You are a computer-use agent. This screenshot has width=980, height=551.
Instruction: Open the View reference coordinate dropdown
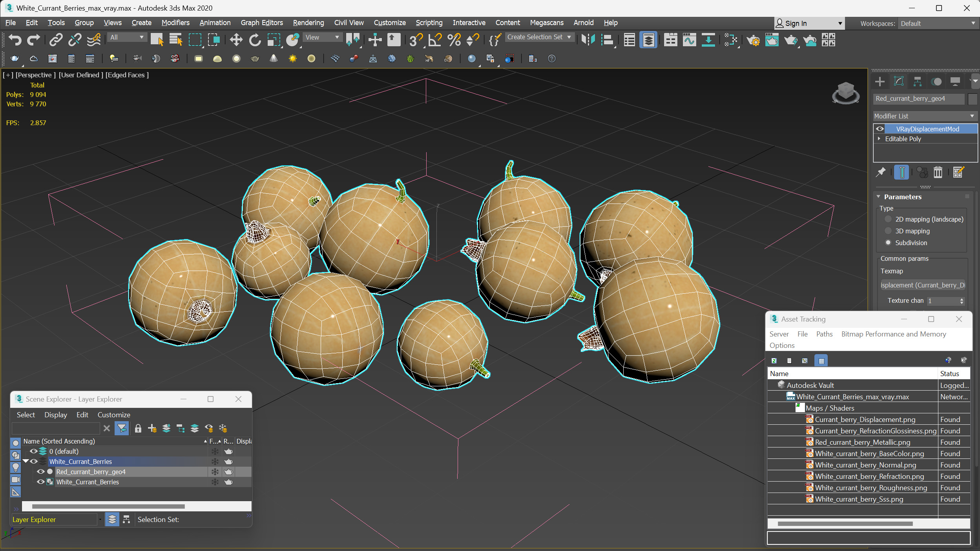[322, 37]
